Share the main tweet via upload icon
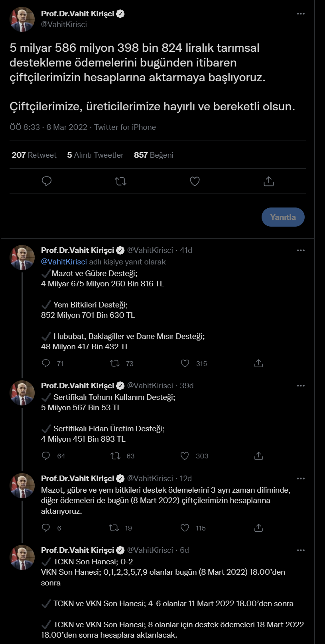 point(269,182)
